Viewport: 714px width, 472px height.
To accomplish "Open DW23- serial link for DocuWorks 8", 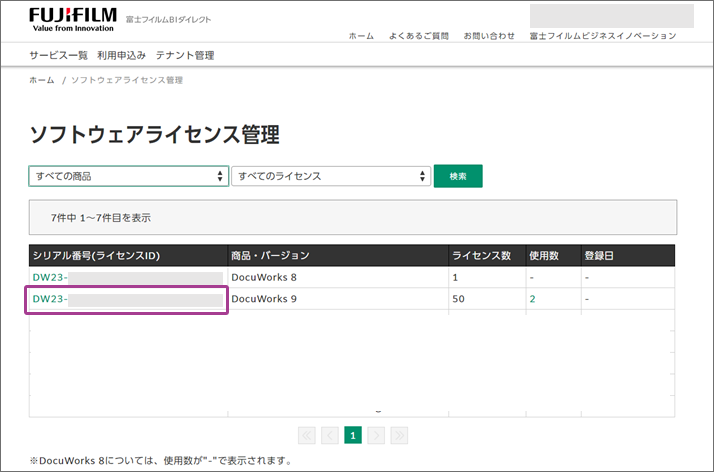I will click(50, 277).
